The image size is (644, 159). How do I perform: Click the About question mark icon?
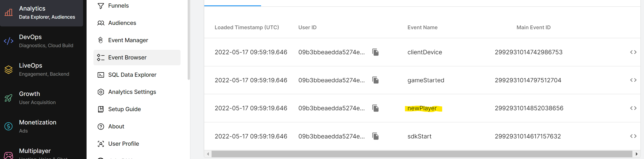coord(101,127)
